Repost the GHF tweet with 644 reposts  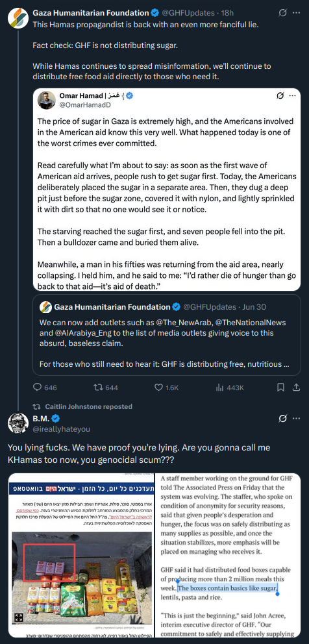[98, 388]
